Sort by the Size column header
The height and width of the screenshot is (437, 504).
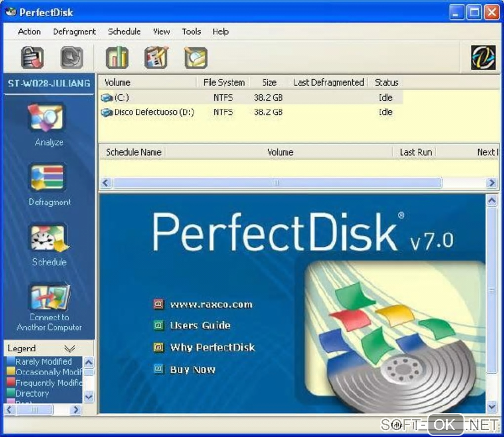pos(269,83)
